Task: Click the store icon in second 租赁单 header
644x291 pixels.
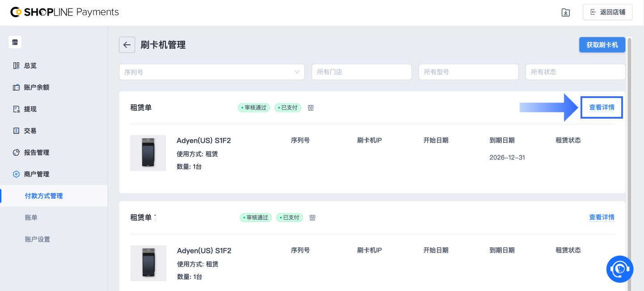Action: tap(313, 218)
